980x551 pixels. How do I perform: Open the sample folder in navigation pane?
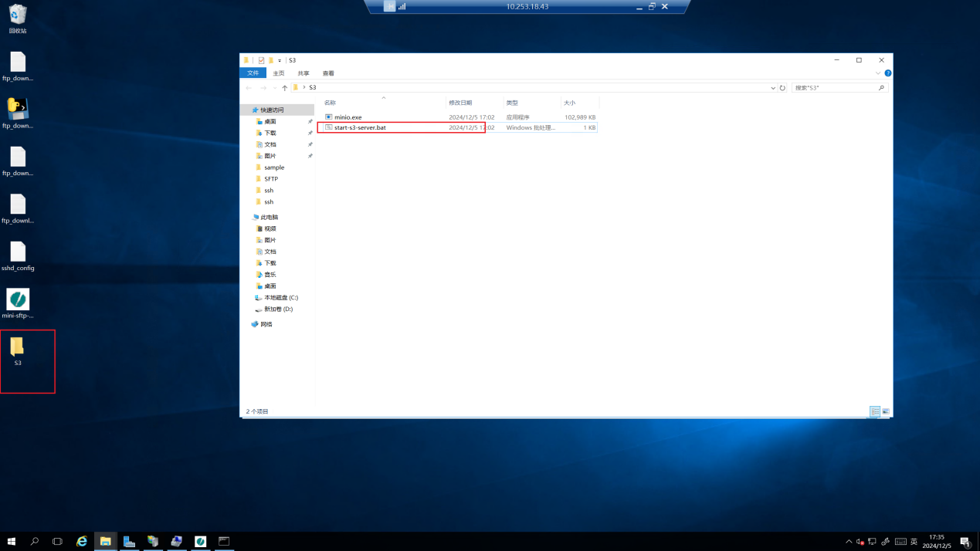coord(273,167)
